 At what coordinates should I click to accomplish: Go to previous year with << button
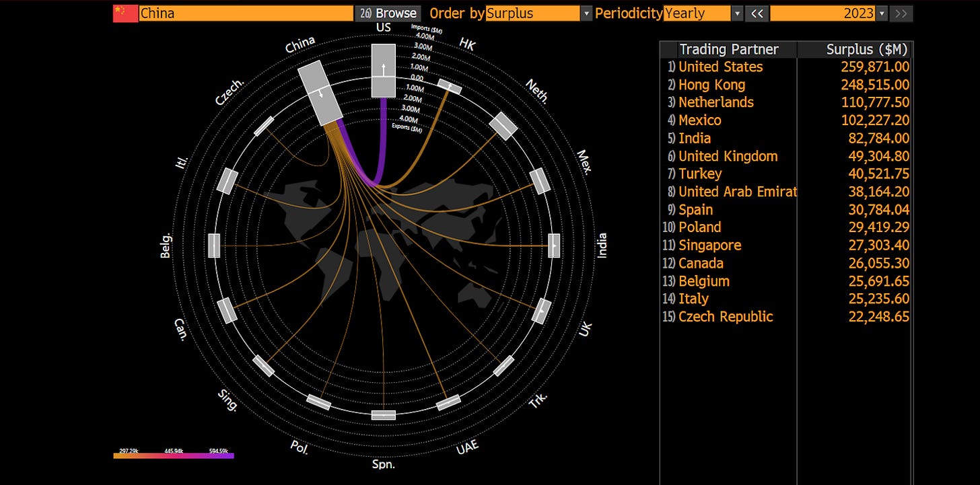pos(757,13)
